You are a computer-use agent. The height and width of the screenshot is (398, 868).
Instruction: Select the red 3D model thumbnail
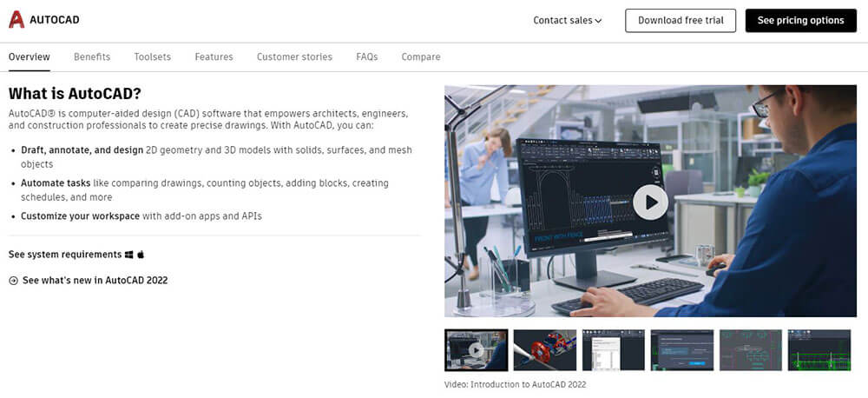[x=544, y=350]
